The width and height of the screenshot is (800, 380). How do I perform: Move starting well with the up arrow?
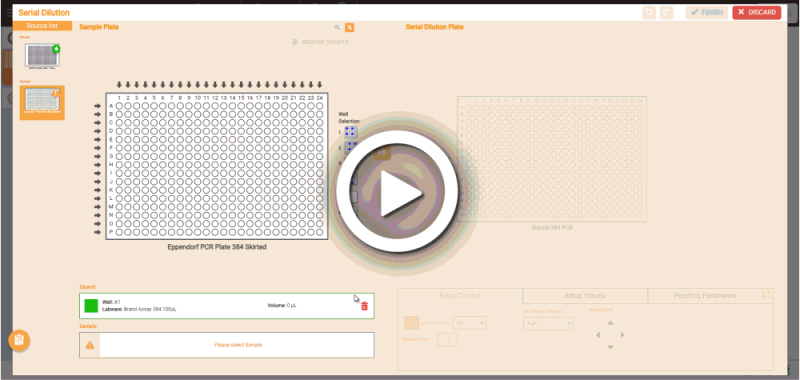coord(610,323)
